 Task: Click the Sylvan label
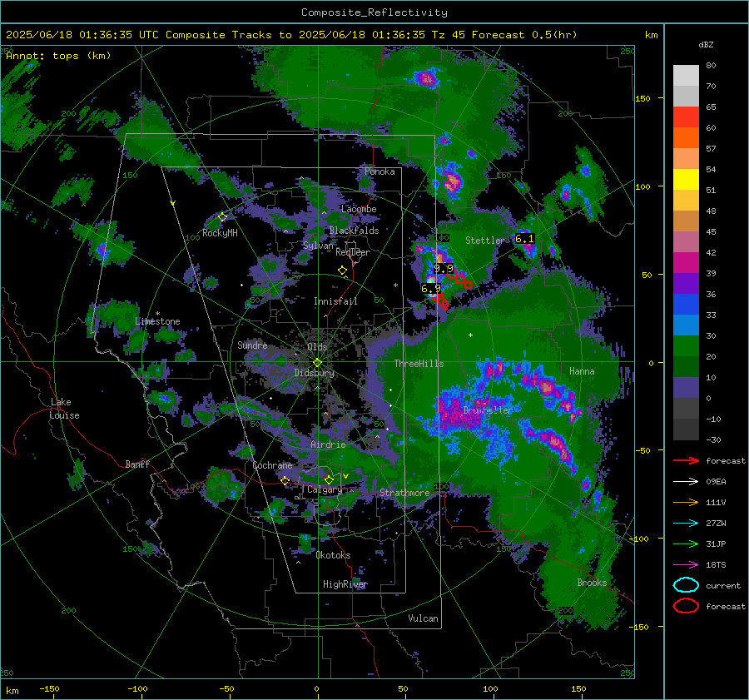coord(318,246)
